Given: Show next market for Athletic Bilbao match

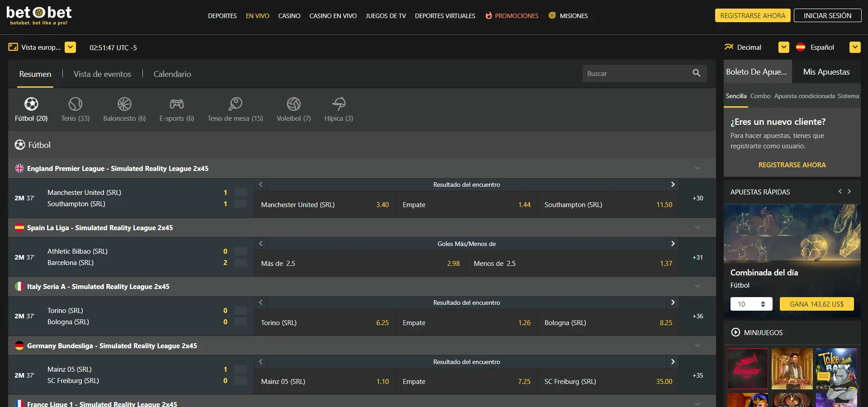Looking at the screenshot, I should 673,244.
